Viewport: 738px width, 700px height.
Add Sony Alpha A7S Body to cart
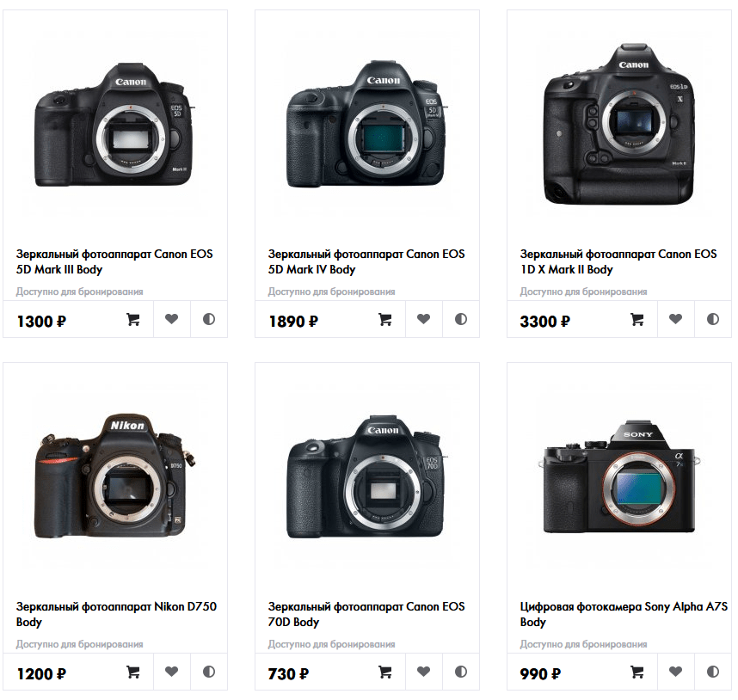tap(637, 672)
